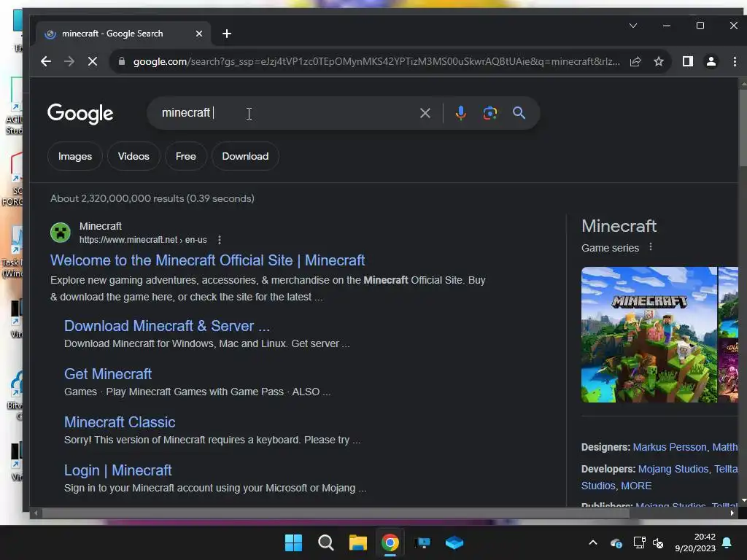Open the tab search chevron in the title bar
This screenshot has width=747, height=560.
pos(633,26)
